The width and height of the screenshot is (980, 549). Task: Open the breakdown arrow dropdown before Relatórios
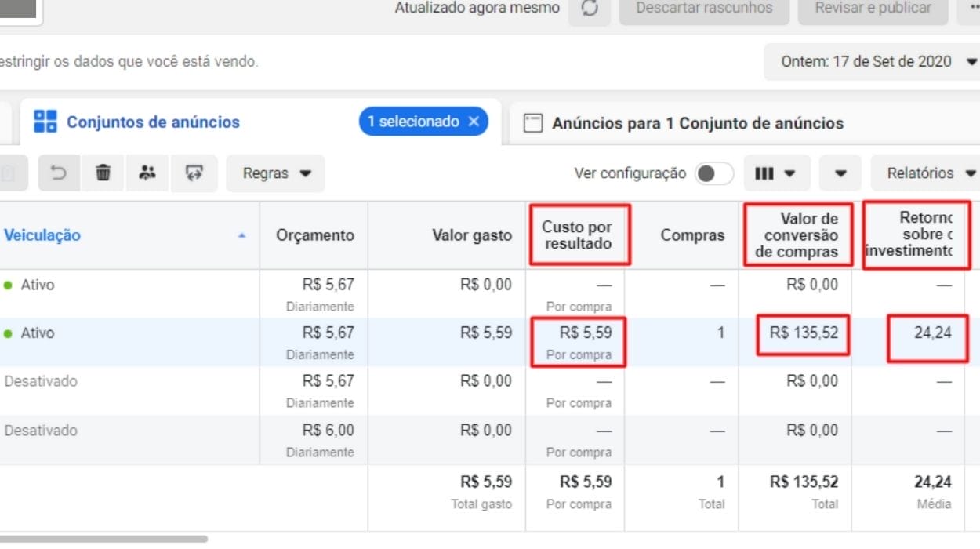coord(840,173)
